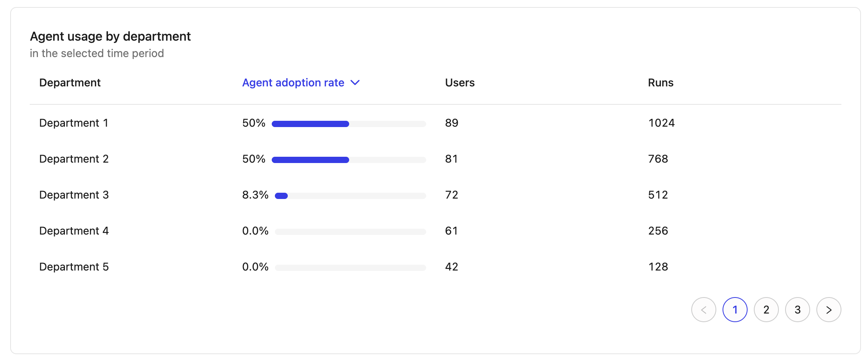The height and width of the screenshot is (362, 868).
Task: Select the Department 5 row label
Action: (74, 267)
